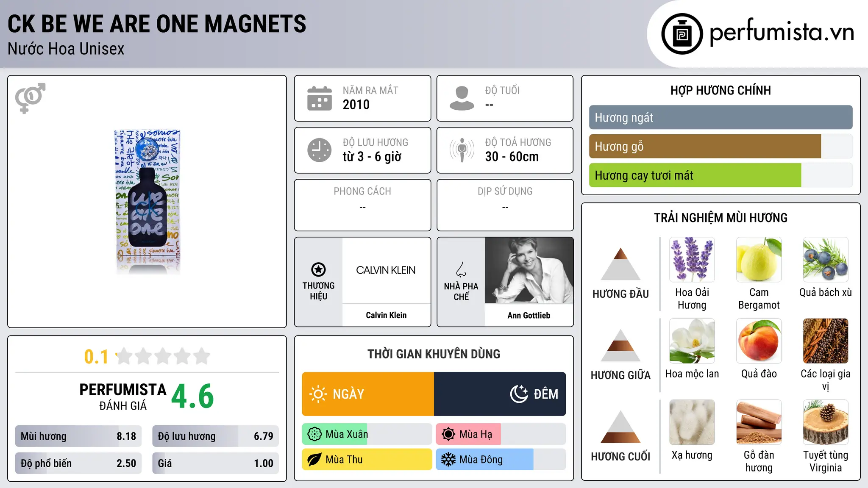Click the unisex gender symbol icon
This screenshot has height=488, width=868.
[x=30, y=98]
